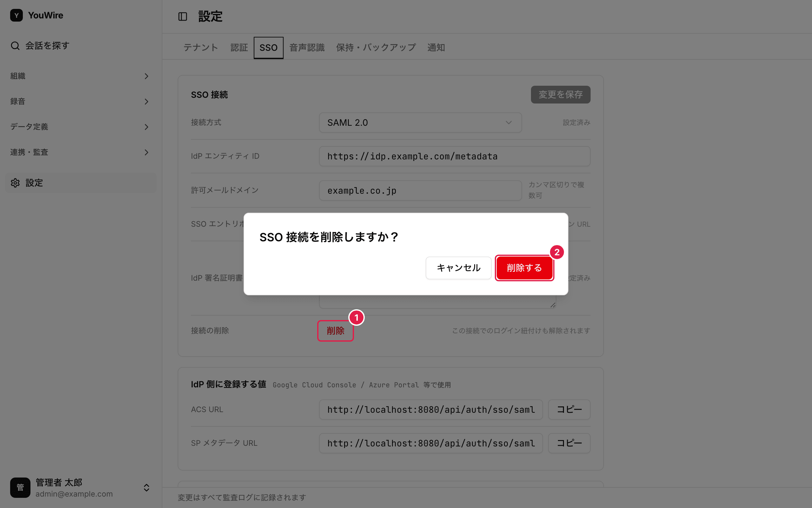Expand the データ定義 section

pos(80,127)
